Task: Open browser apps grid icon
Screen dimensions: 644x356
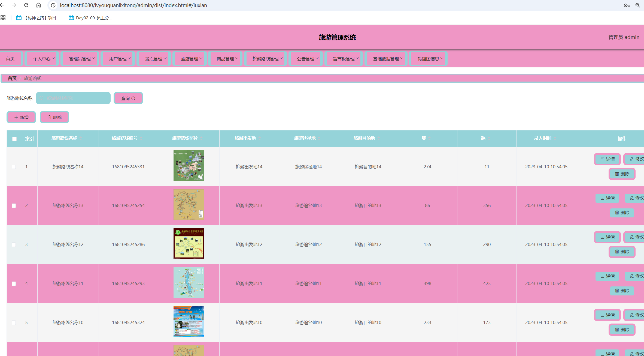Action: pyautogui.click(x=3, y=18)
